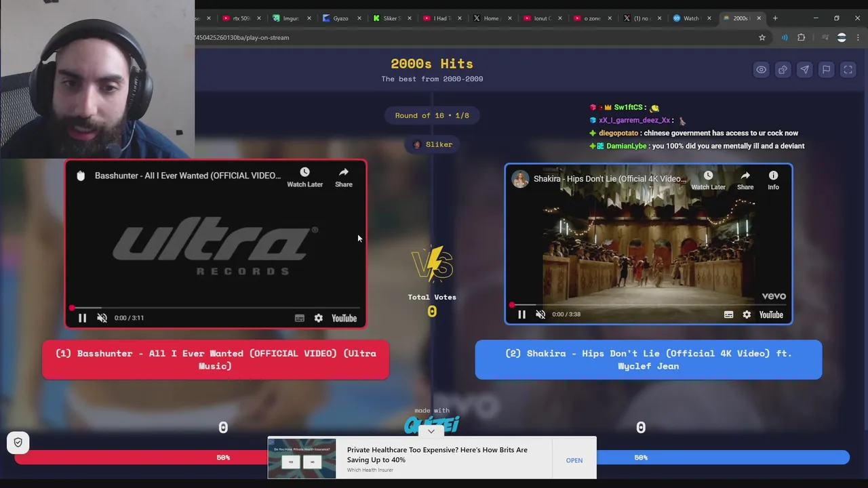Toggle fullscreen mode icon on quiz page
The width and height of the screenshot is (868, 488).
coord(848,70)
